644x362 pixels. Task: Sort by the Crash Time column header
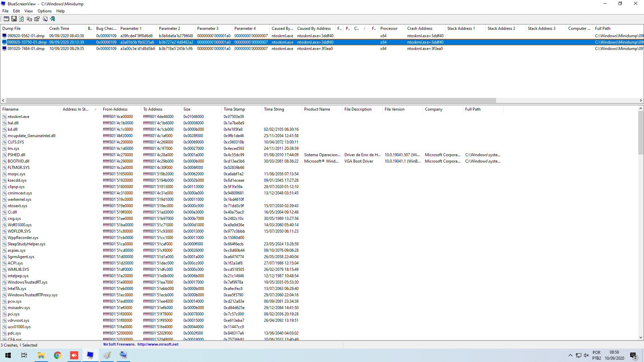(66, 28)
